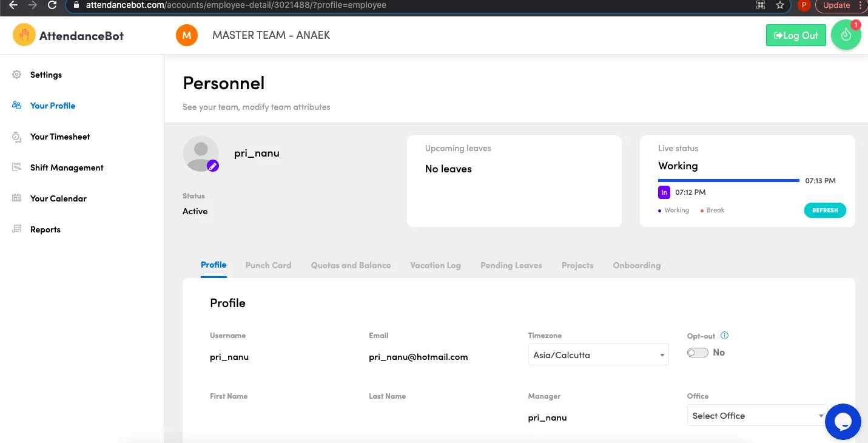This screenshot has width=868, height=443.
Task: Open the blue chat support bubble
Action: click(x=843, y=422)
